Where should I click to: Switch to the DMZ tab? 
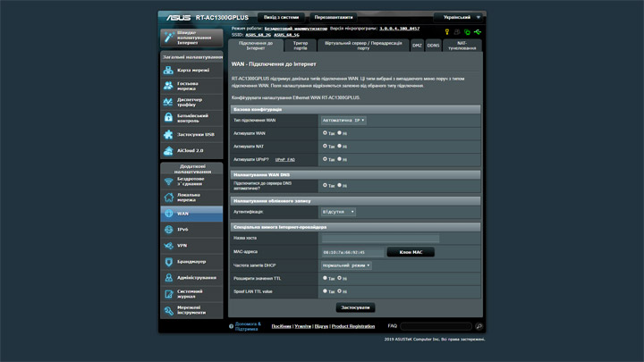pos(417,46)
